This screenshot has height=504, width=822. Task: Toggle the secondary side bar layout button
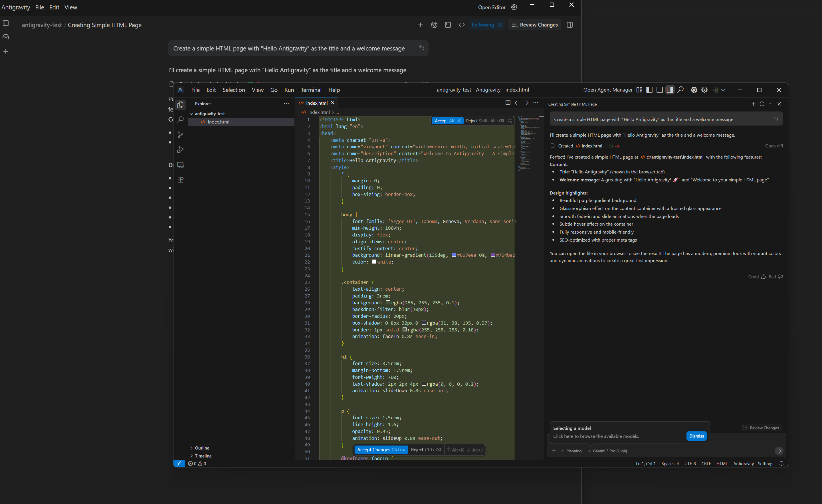(670, 90)
